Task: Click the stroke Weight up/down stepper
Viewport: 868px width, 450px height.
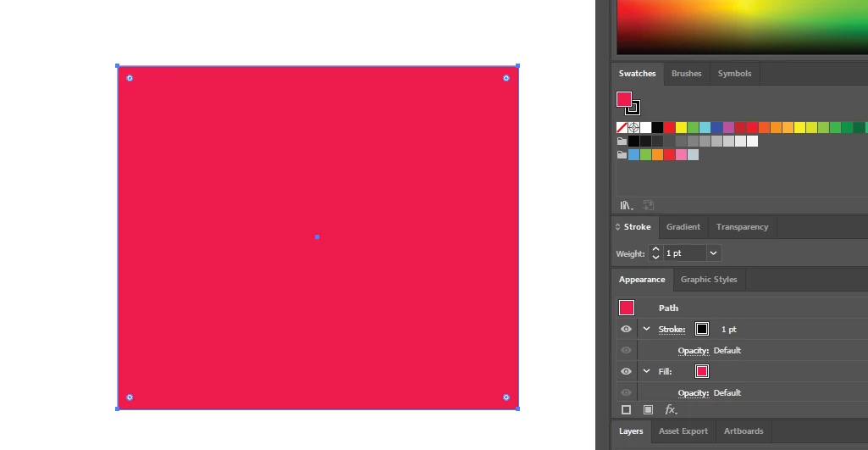Action: point(655,253)
